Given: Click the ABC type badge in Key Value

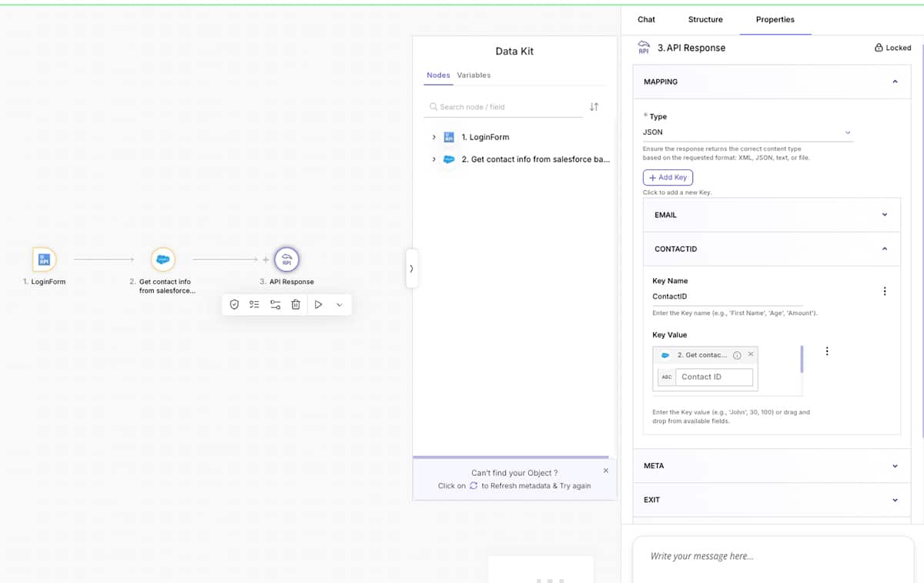Looking at the screenshot, I should [667, 377].
